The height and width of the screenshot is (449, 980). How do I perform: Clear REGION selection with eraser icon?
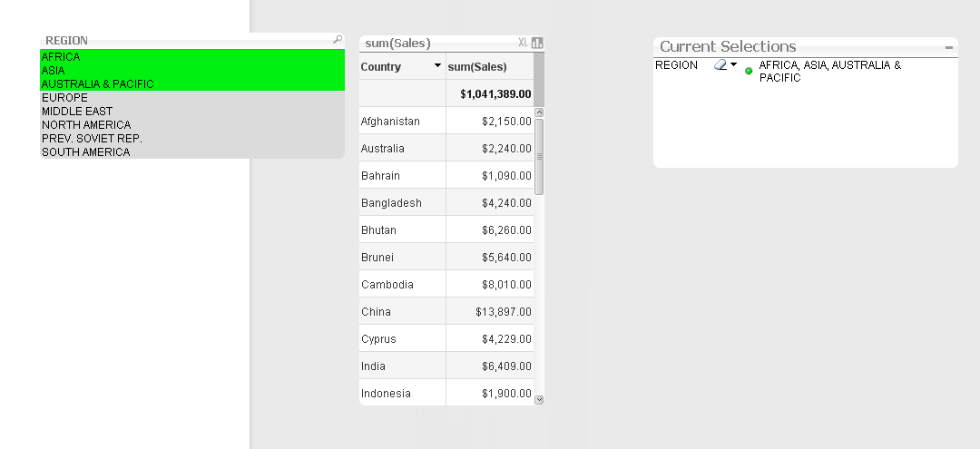tap(720, 64)
